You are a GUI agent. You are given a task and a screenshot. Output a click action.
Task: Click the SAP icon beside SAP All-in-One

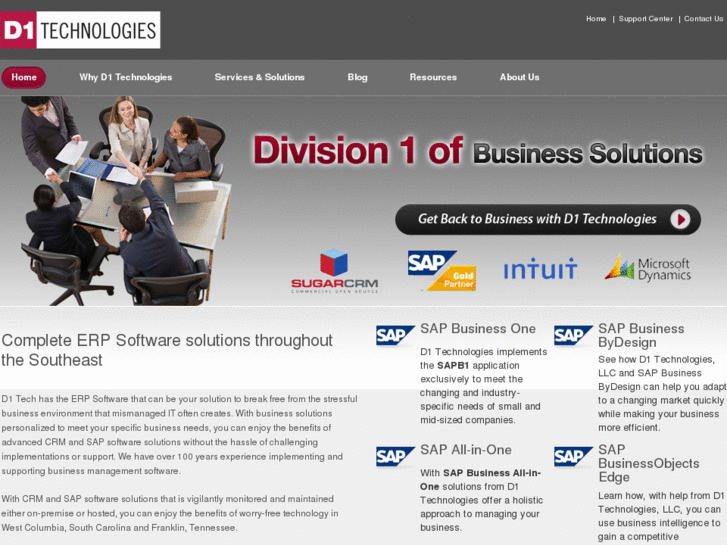(x=395, y=456)
